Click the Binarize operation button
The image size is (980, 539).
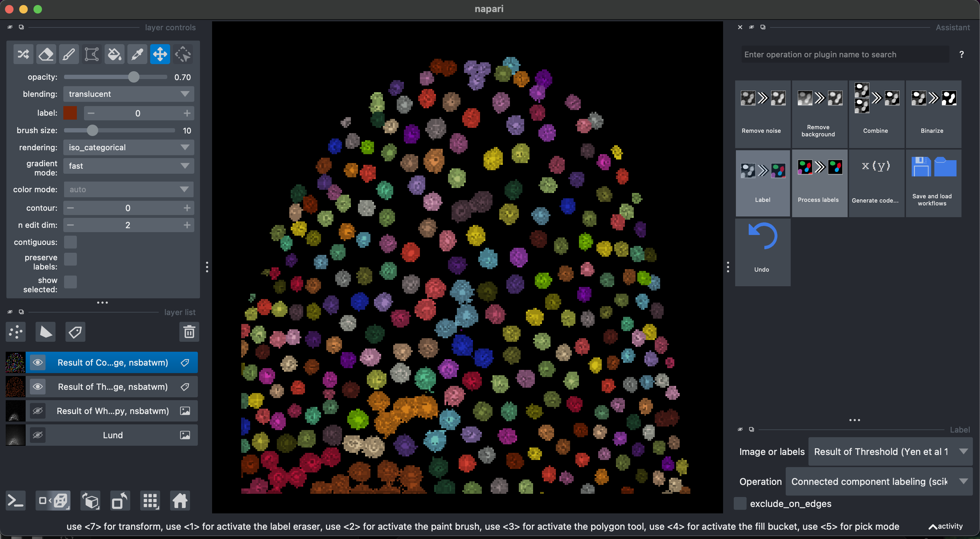point(933,114)
